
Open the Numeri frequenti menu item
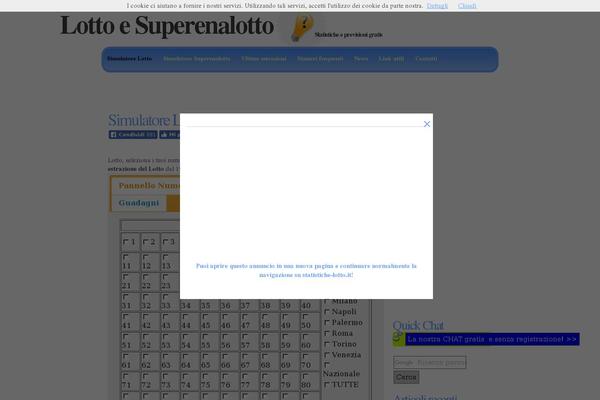[x=320, y=59]
